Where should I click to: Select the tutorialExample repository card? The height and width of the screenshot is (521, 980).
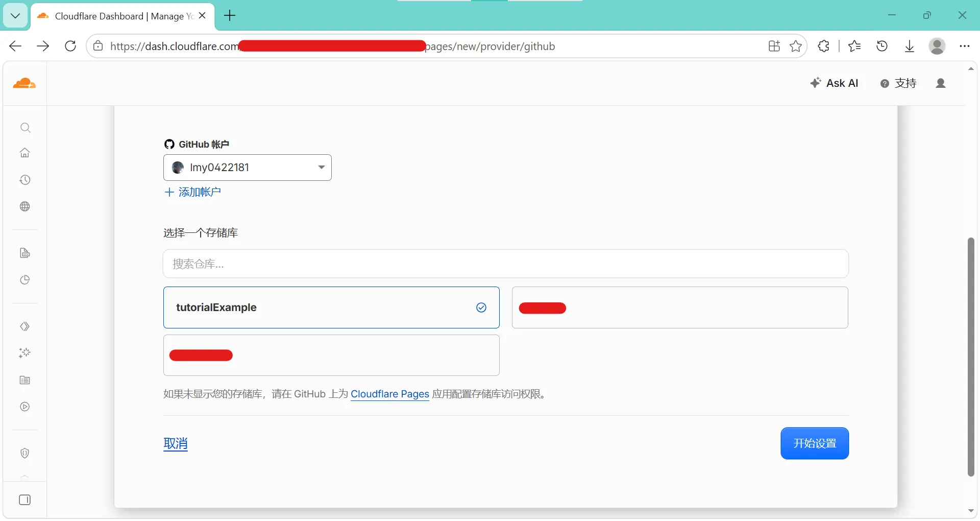coord(331,307)
